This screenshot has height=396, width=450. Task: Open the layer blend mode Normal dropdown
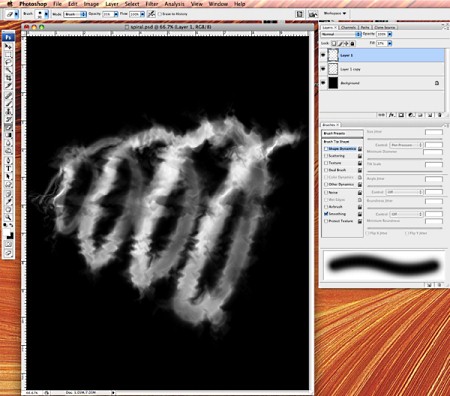(x=341, y=34)
